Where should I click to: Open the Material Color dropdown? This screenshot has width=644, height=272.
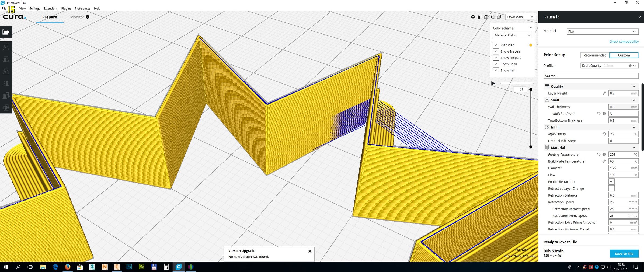coord(513,35)
